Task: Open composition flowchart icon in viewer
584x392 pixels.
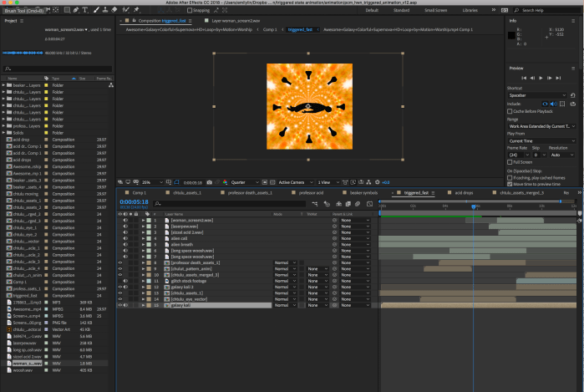Action: (x=368, y=182)
